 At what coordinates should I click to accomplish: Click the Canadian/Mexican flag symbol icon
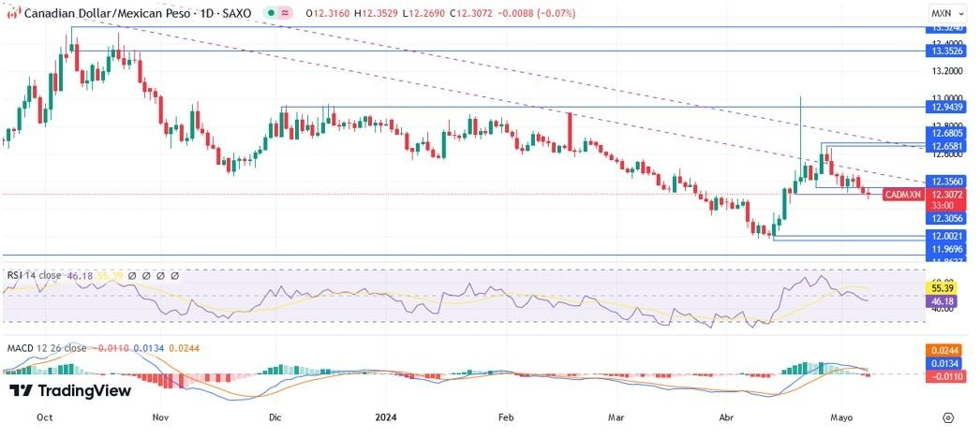click(13, 13)
